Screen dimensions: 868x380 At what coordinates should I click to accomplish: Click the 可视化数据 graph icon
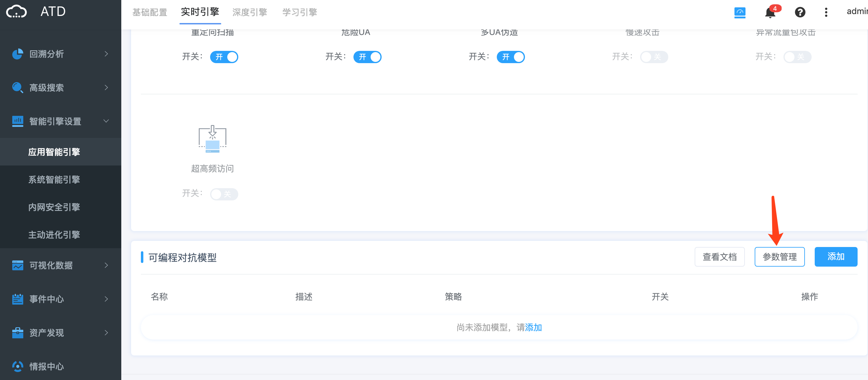pyautogui.click(x=17, y=265)
